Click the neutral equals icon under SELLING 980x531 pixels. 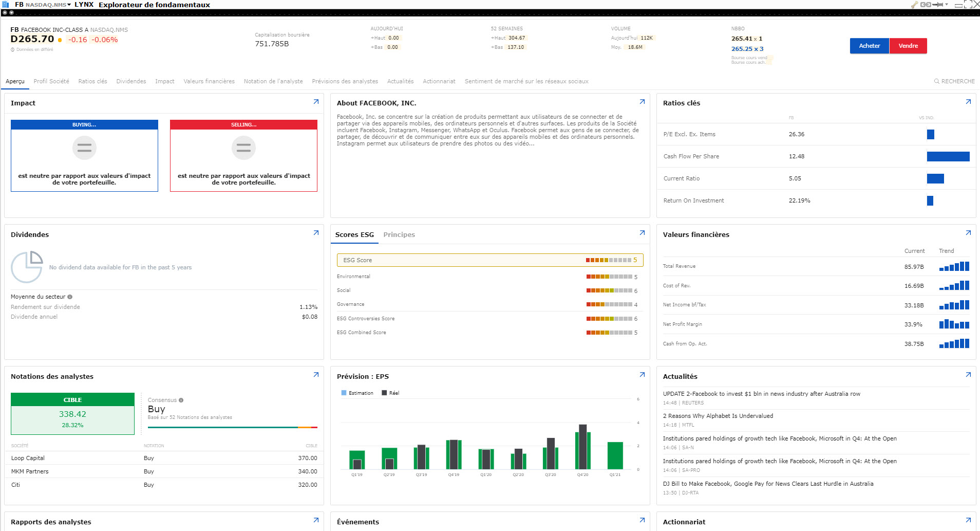[243, 148]
